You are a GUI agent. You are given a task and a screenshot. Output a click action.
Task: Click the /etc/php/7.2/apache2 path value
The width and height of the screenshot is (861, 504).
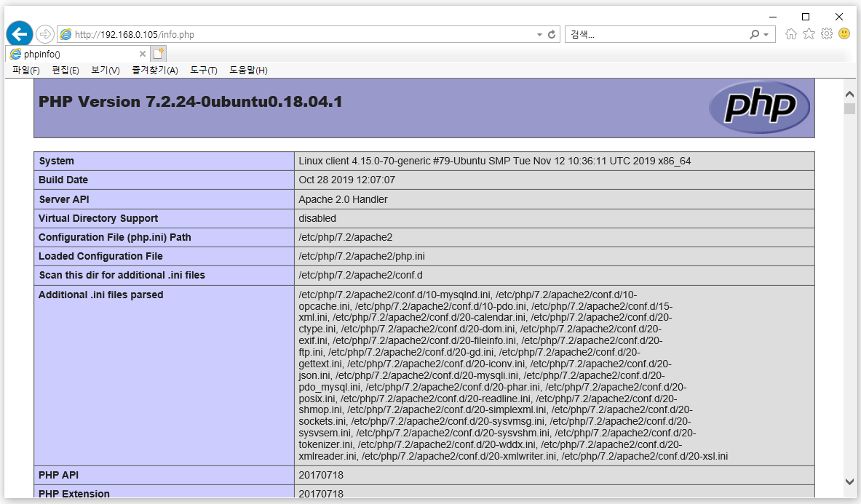point(346,238)
